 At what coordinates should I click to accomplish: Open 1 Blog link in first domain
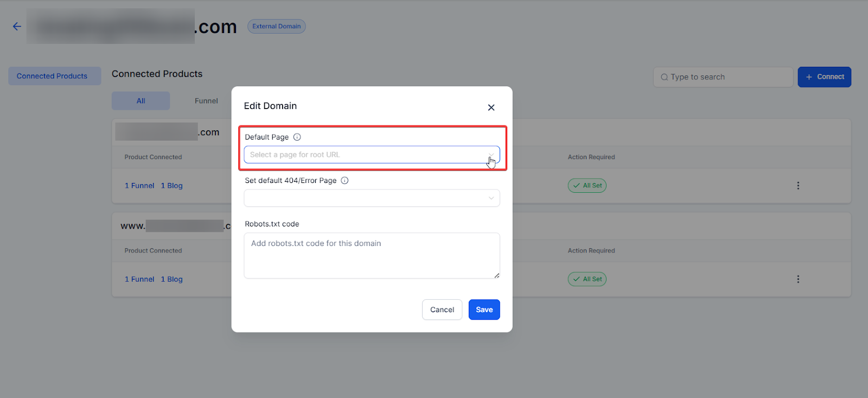pos(171,186)
